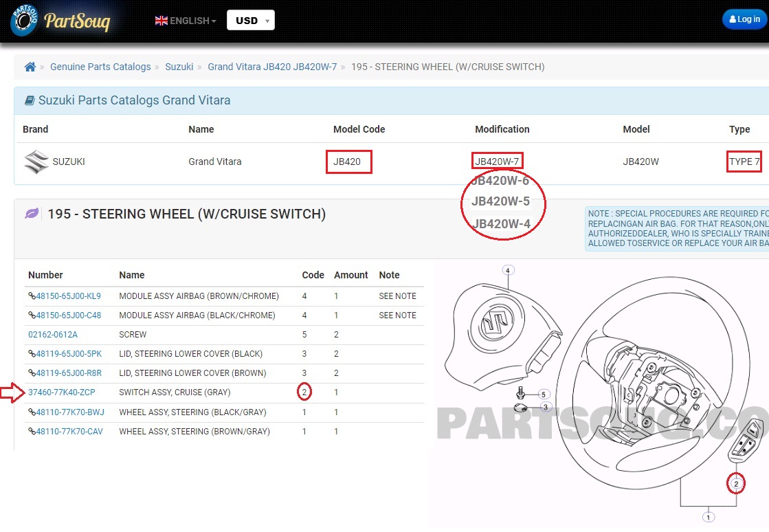
Task: Click MODULE ASSY AIRBAG (BROWN/CHROME) name
Action: (x=199, y=296)
